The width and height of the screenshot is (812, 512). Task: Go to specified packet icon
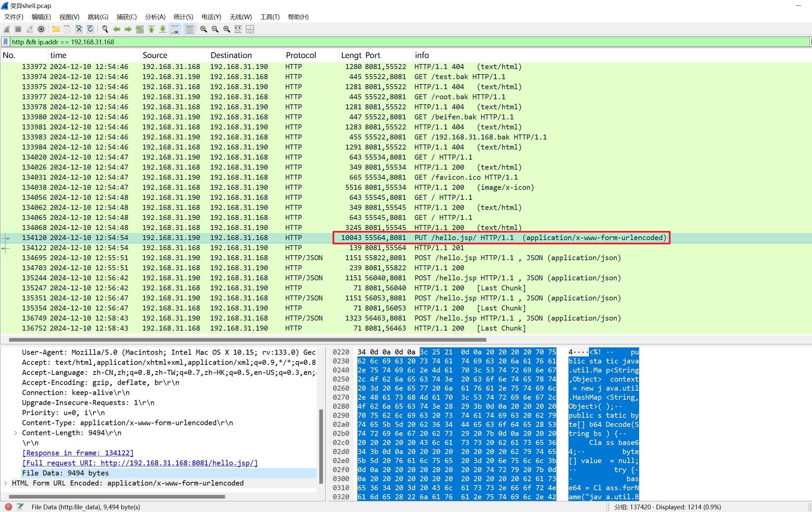click(x=140, y=30)
